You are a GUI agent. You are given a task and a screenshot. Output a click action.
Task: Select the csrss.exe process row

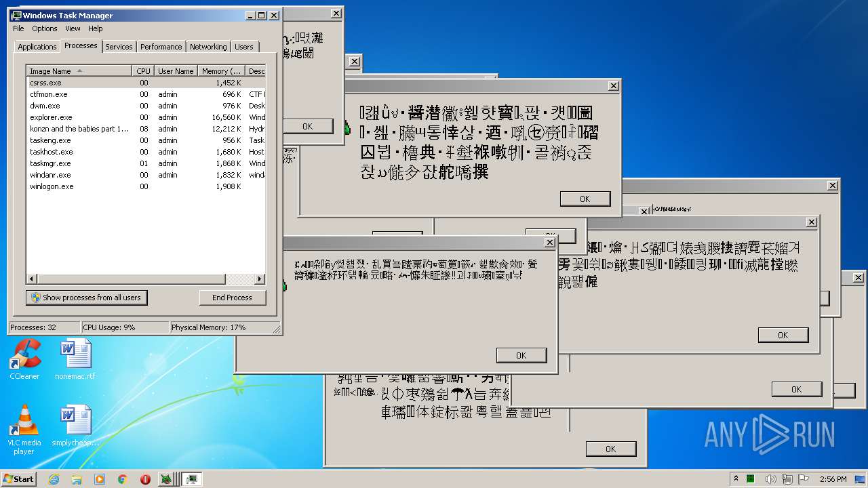(146, 83)
